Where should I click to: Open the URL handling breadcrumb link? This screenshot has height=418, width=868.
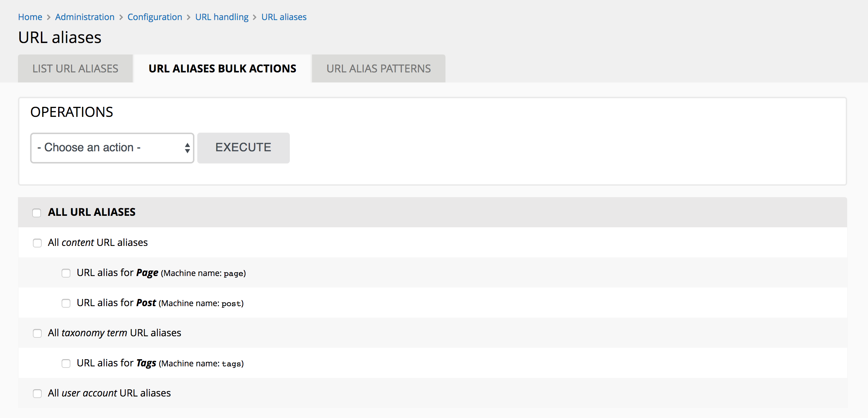coord(222,16)
